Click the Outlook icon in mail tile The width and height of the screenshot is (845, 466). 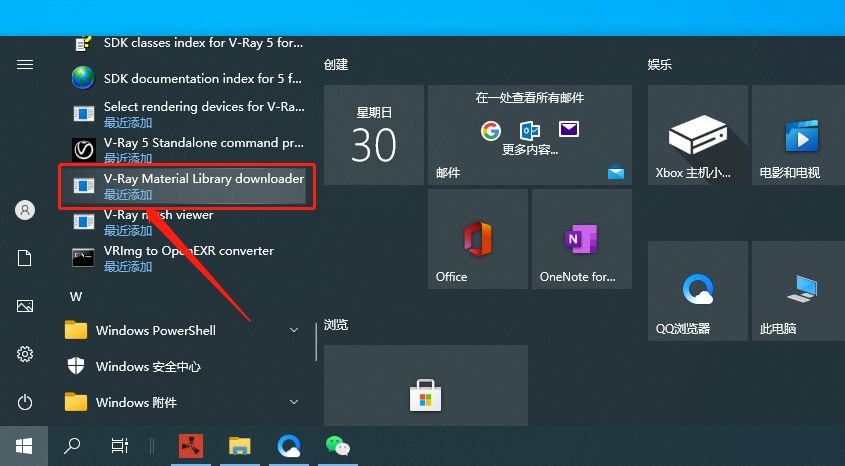pos(530,130)
